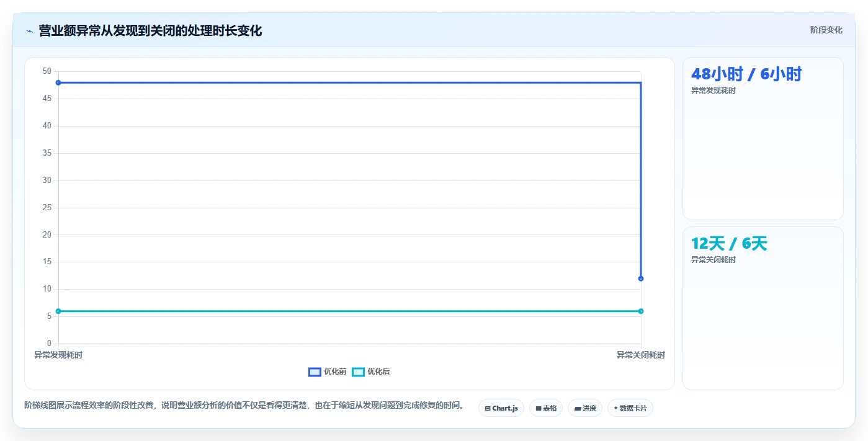The image size is (868, 441).
Task: Select the 表格 chip
Action: click(x=546, y=408)
